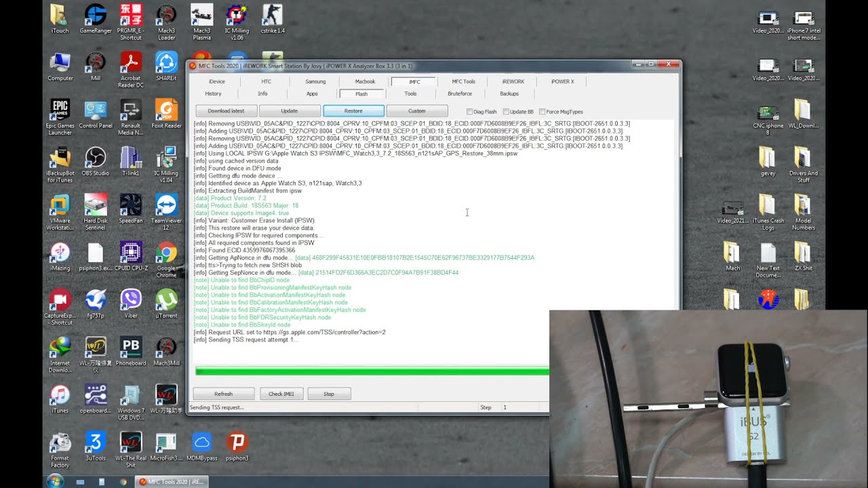Screen dimensions: 868x488
Task: Launch TeamViewer 12 icon
Action: 167,213
